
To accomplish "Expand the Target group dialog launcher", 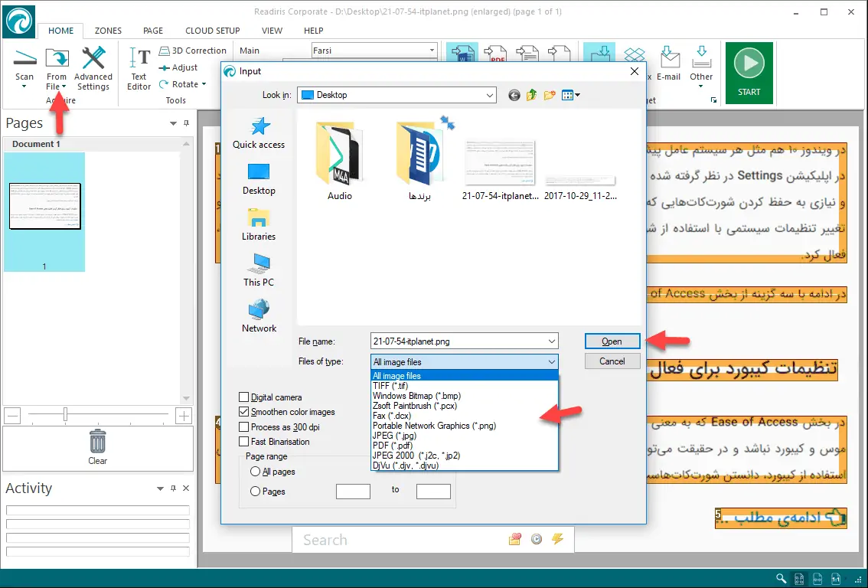I will pos(713,100).
